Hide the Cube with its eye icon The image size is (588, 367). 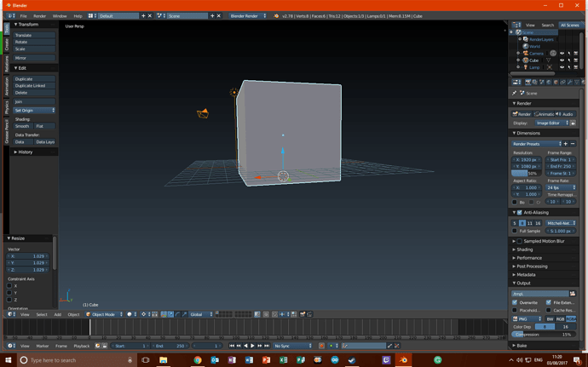(x=562, y=60)
